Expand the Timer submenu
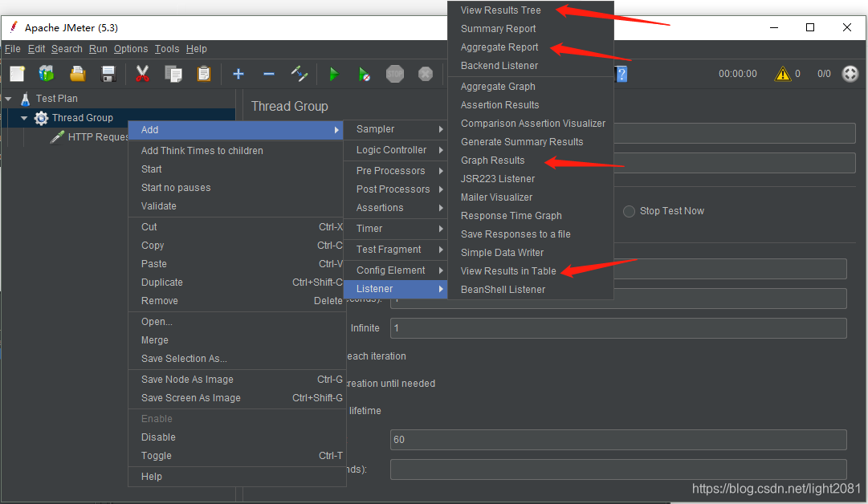The width and height of the screenshot is (868, 504). [x=395, y=229]
